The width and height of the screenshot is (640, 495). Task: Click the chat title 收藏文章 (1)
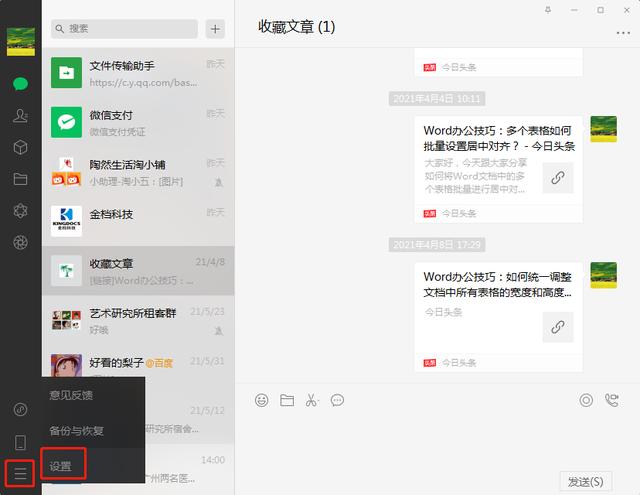coord(297,27)
